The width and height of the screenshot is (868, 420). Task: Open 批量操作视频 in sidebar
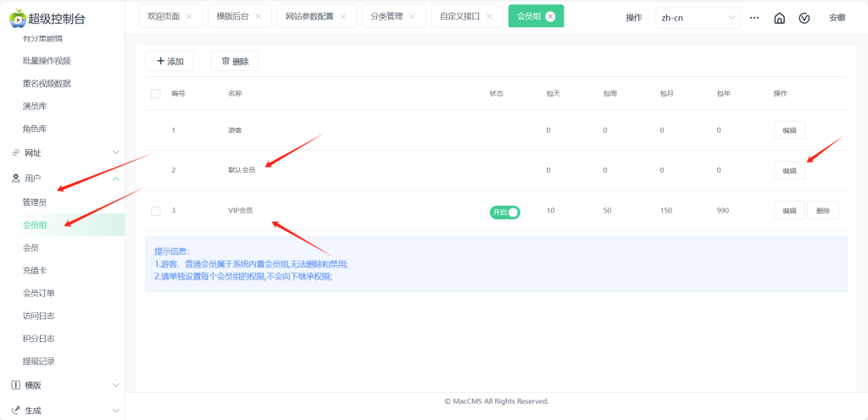coord(47,61)
